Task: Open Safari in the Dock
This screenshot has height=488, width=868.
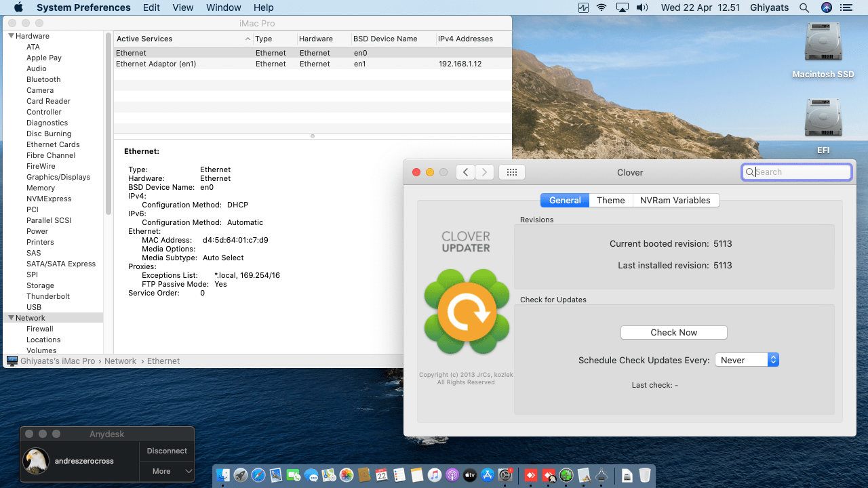Action: [x=258, y=476]
